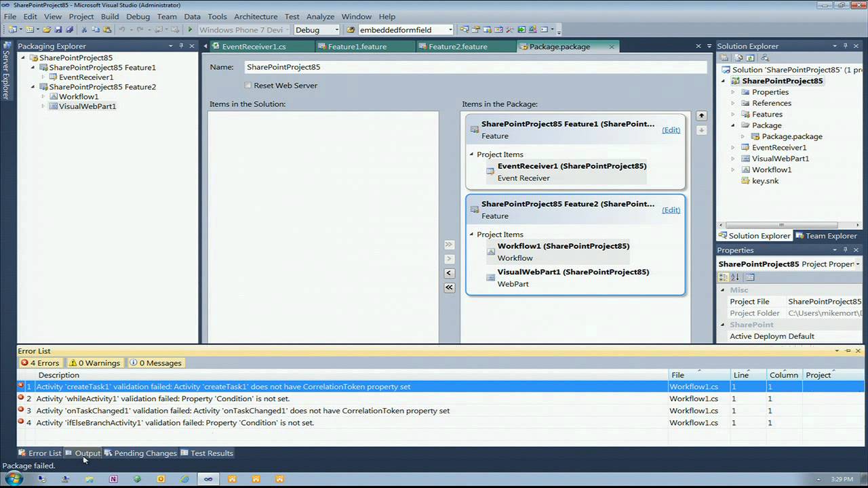868x488 pixels.
Task: Click the package Name input field
Action: tap(475, 67)
